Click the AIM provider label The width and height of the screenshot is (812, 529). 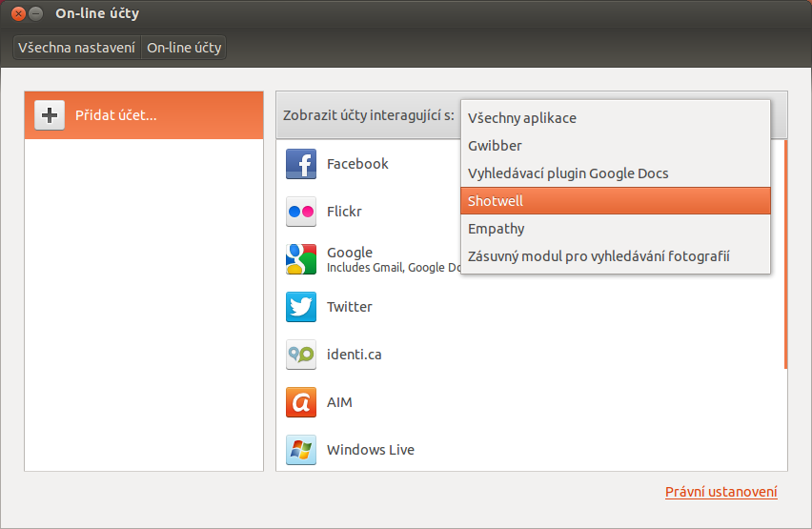[339, 402]
